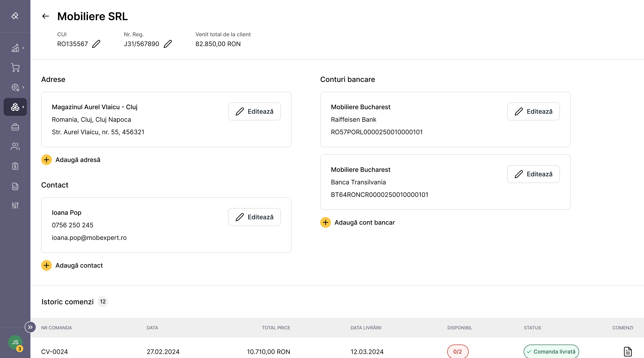
Task: Click the DATA LIVRĂRII column header
Action: point(366,328)
